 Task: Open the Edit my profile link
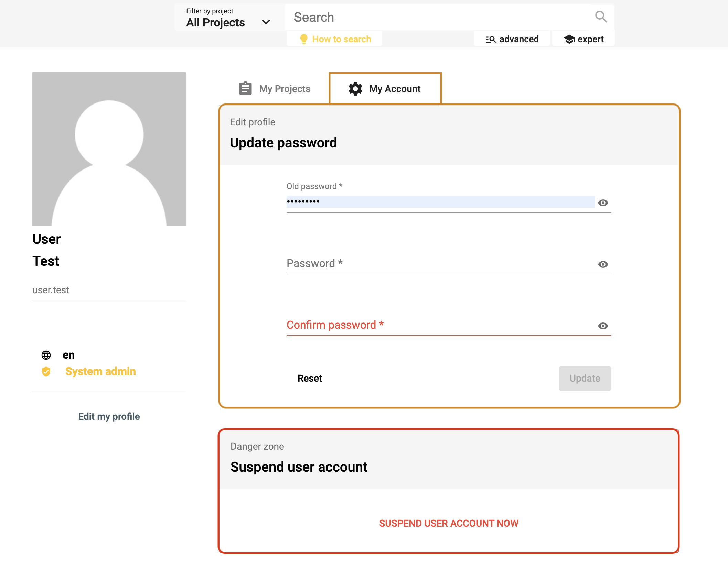click(x=109, y=416)
